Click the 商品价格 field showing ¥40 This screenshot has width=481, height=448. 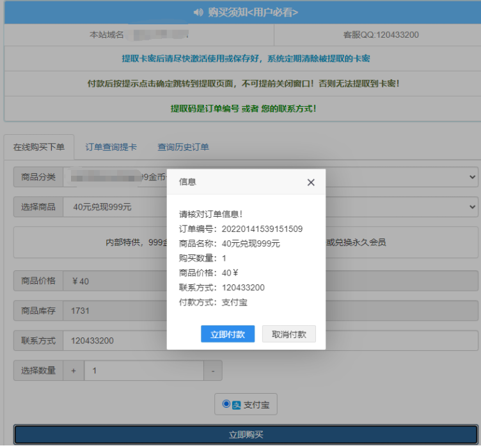click(x=271, y=281)
